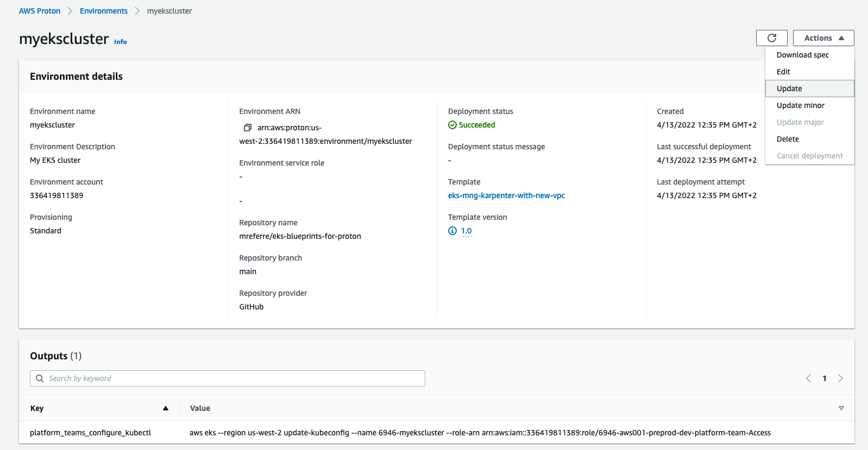The width and height of the screenshot is (868, 450).
Task: Click the Outputs (1) heading
Action: [x=55, y=356]
